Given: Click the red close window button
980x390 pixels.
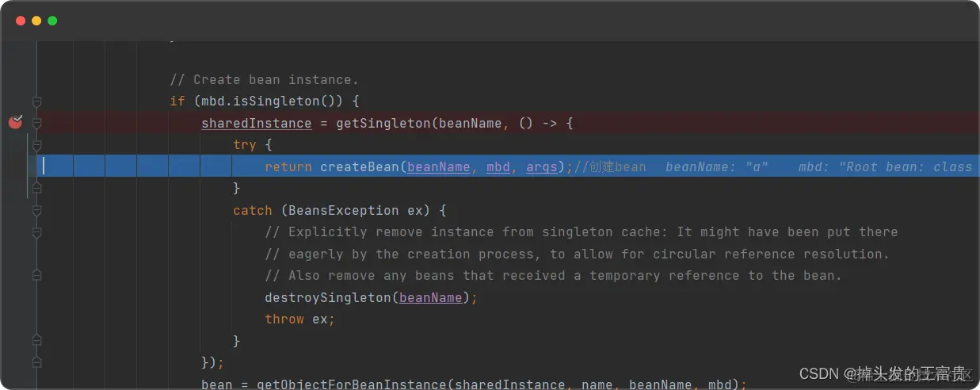Looking at the screenshot, I should point(21,21).
